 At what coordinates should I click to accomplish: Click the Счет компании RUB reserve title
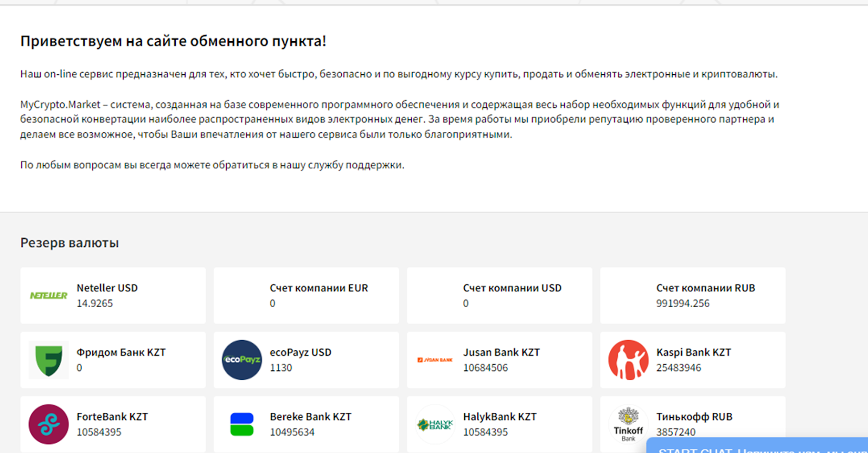pos(705,288)
